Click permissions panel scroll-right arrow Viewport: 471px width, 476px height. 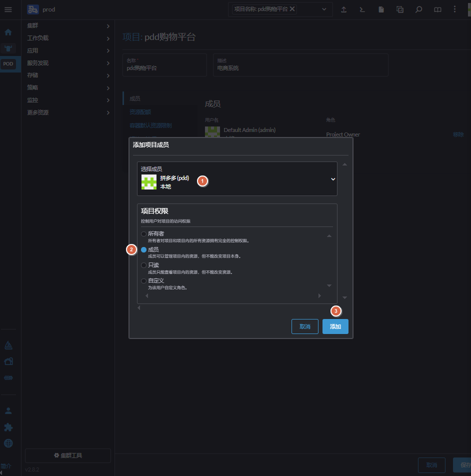coord(319,295)
